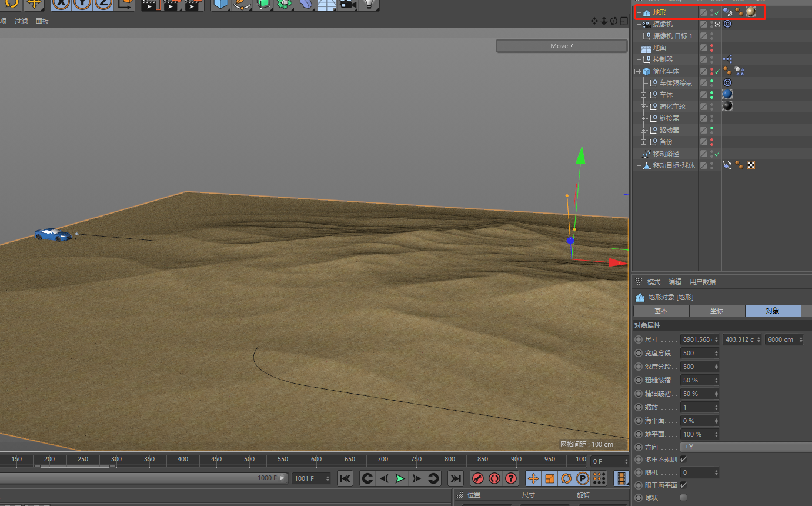Open the 面板 viewport menu
Viewport: 812px width, 506px height.
(x=42, y=21)
